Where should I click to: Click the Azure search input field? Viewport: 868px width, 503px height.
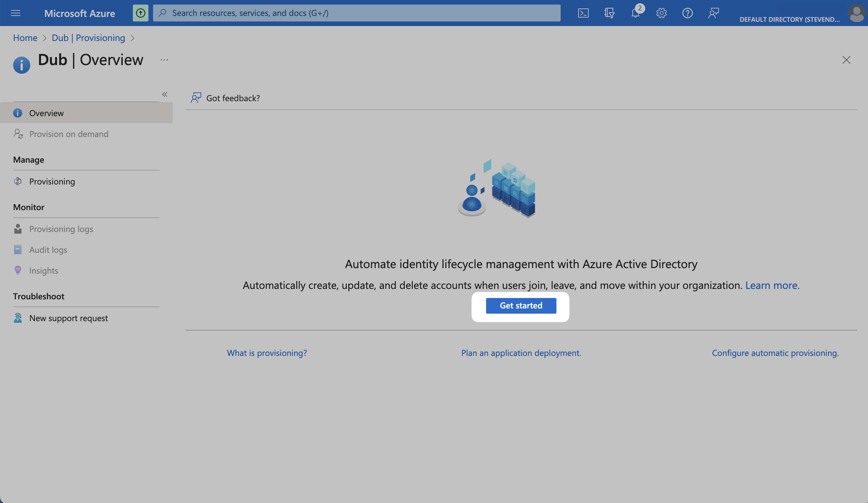tap(357, 13)
